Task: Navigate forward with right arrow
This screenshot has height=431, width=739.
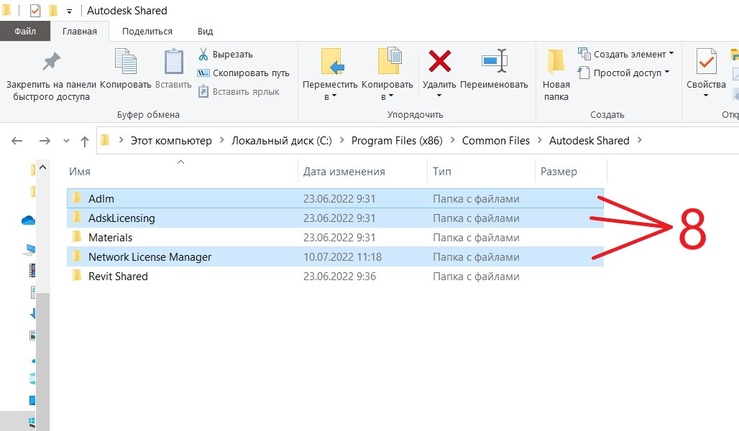Action: click(x=45, y=141)
